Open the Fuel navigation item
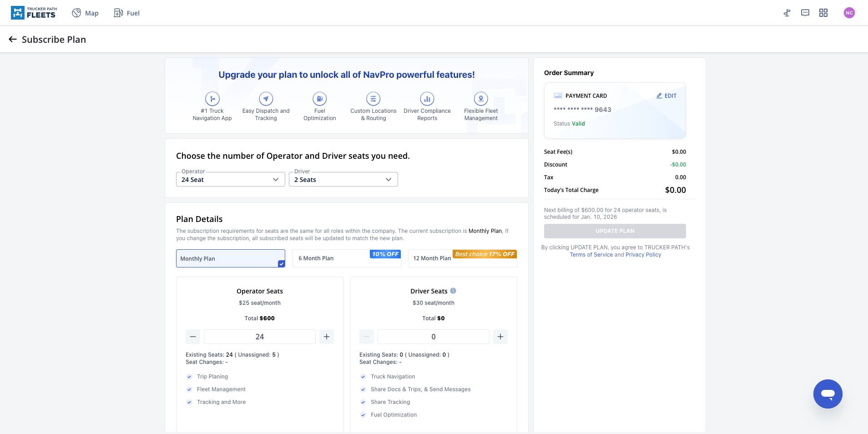This screenshot has width=868, height=434. 127,13
